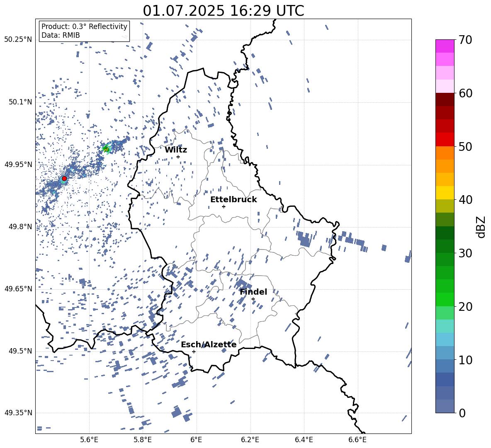The width and height of the screenshot is (491, 448).
Task: Click the Ettelbruck station cross marker
Action: [x=224, y=206]
